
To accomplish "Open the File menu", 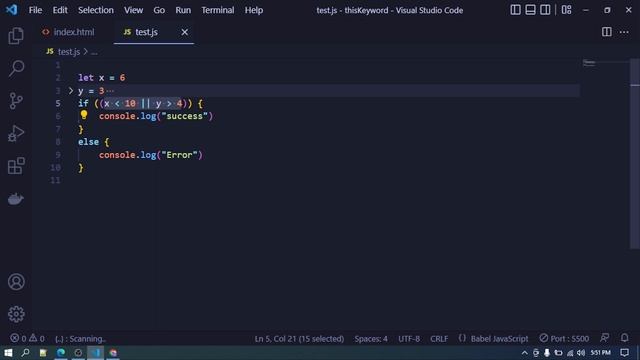I will click(x=35, y=10).
